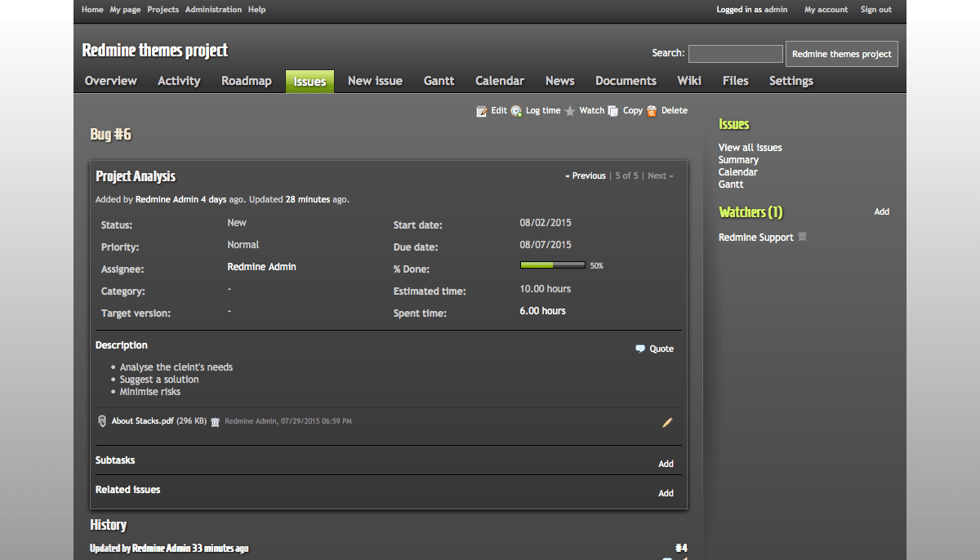The height and width of the screenshot is (560, 980).
Task: Go to the Previous issue
Action: 586,176
